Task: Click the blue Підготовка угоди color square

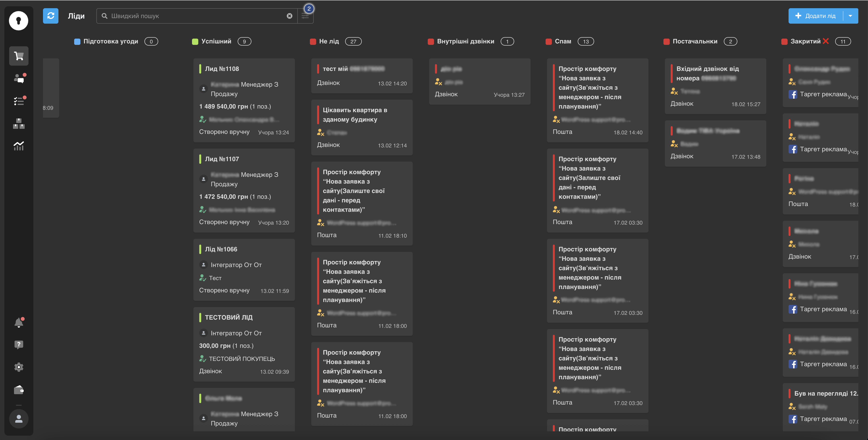Action: [77, 42]
